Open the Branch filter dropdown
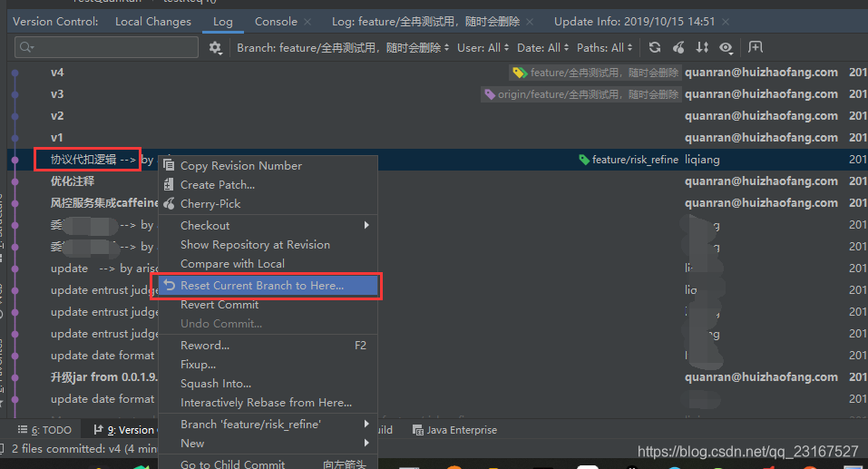 tap(343, 48)
